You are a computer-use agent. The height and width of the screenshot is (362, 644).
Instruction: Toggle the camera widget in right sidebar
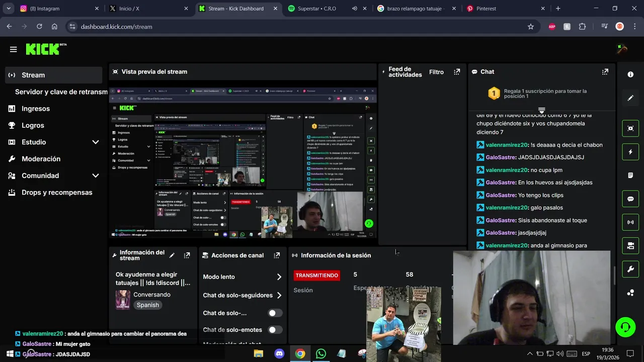coord(630,246)
